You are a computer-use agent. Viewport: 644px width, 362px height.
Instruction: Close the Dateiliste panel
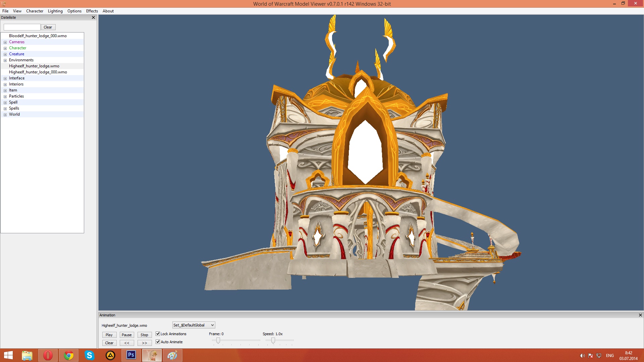click(x=93, y=17)
